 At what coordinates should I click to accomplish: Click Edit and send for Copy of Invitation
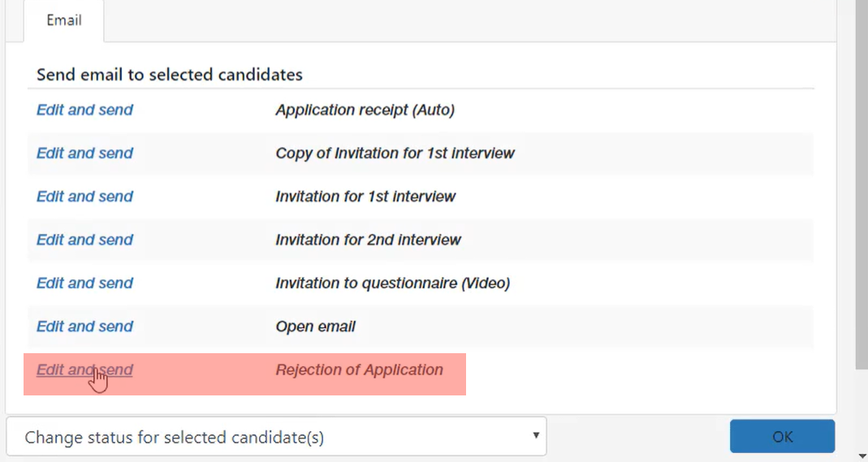(84, 153)
